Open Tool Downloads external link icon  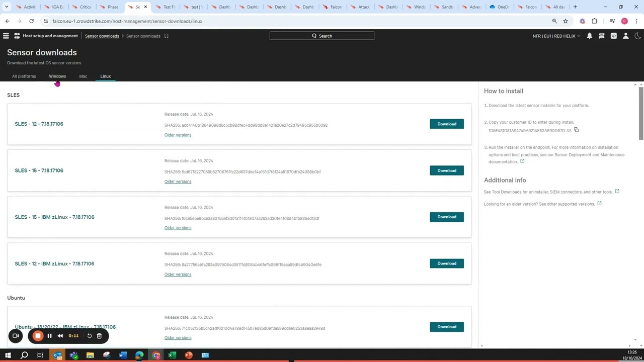tap(617, 191)
